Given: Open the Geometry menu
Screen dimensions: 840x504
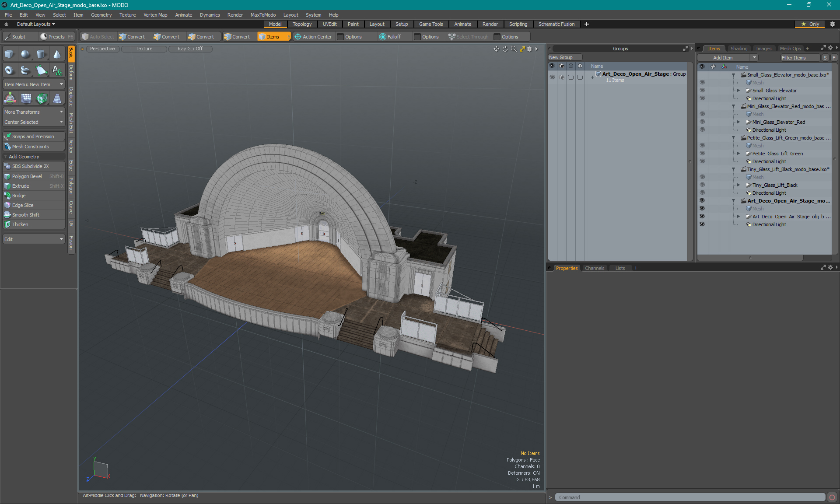Looking at the screenshot, I should tap(101, 15).
